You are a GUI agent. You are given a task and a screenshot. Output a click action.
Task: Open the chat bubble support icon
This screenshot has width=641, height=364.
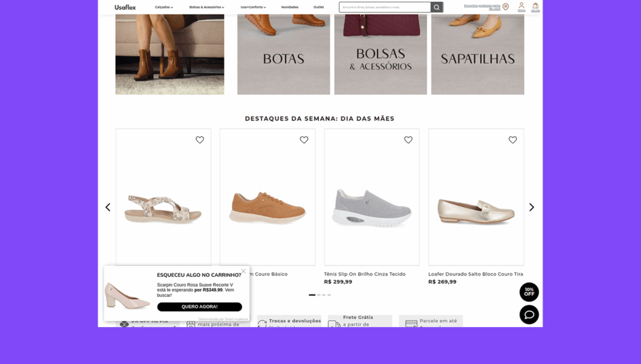[529, 315]
